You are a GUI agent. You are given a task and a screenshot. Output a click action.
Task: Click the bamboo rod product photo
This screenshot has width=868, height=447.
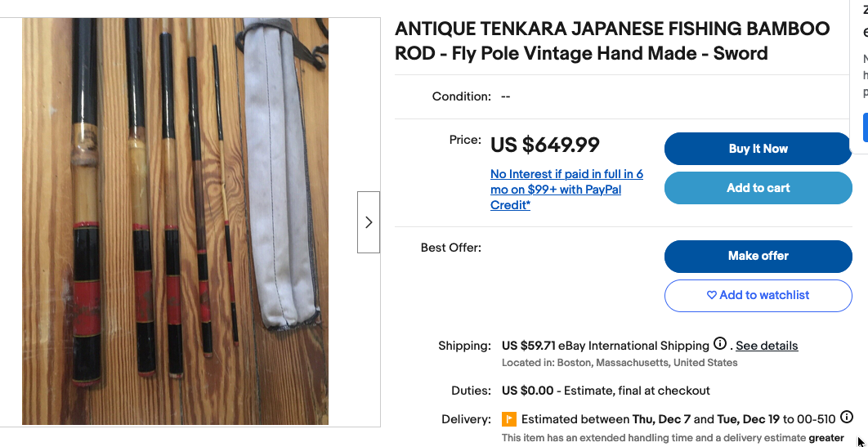[x=175, y=221]
